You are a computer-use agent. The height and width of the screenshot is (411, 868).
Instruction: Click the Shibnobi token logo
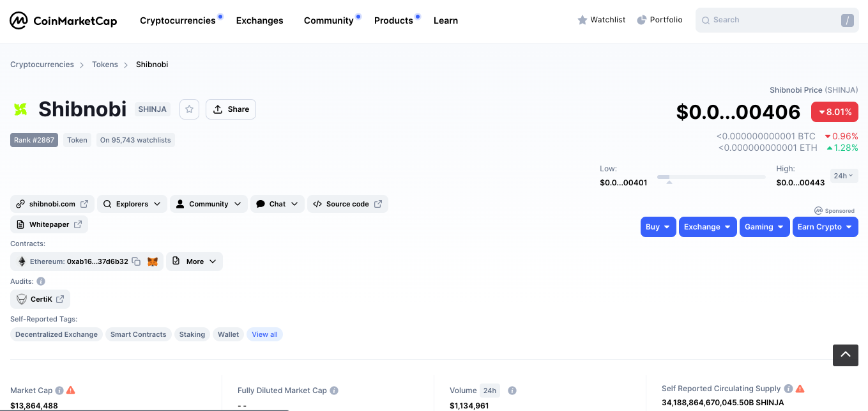point(20,109)
